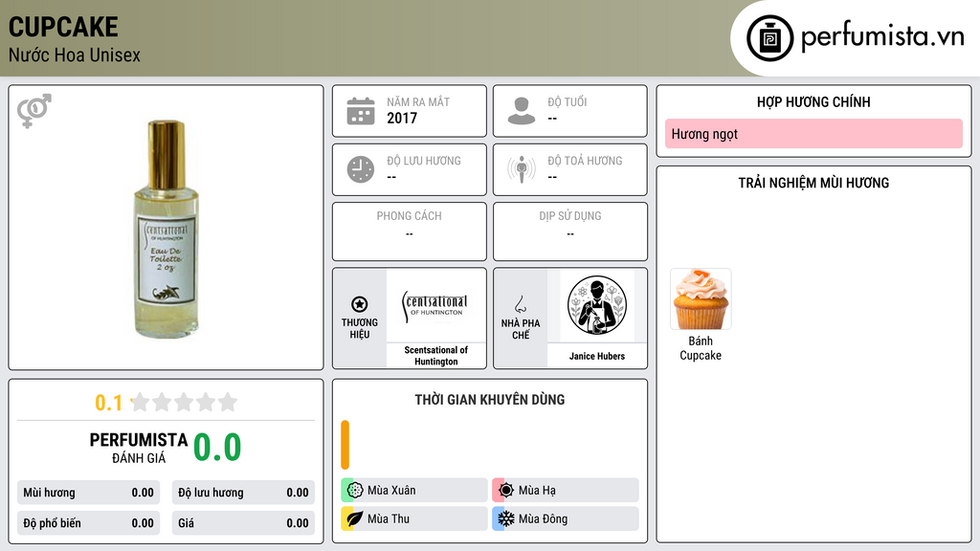
Task: Click the Mùa Hạ sun icon
Action: pyautogui.click(x=506, y=491)
